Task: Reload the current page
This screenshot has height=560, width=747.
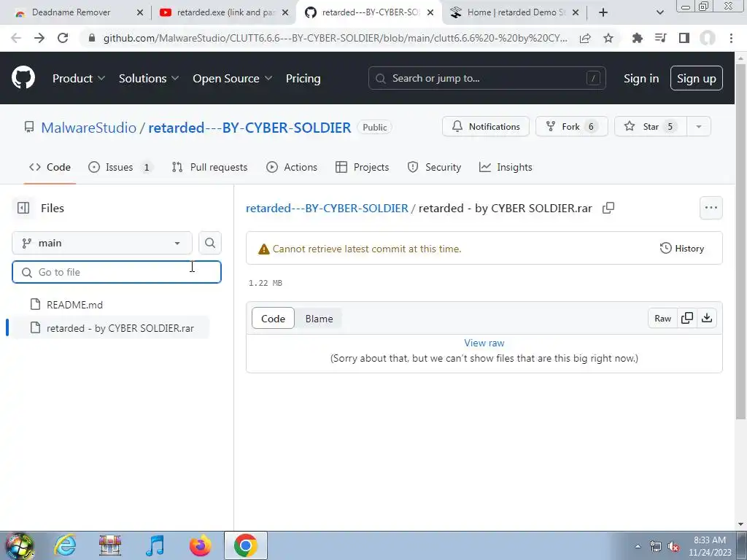Action: click(x=63, y=38)
